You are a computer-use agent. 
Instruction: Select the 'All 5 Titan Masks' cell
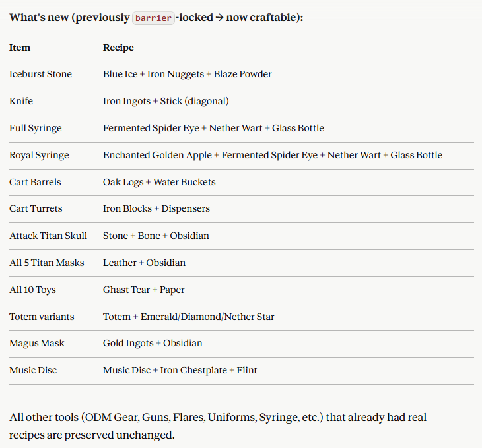point(47,263)
